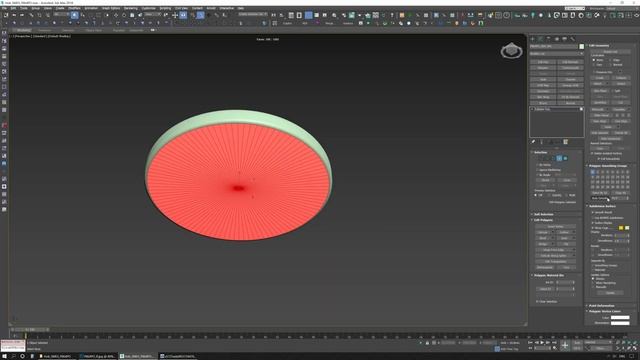Activate the Select and Move tool
The width and height of the screenshot is (640, 360).
(x=116, y=15)
